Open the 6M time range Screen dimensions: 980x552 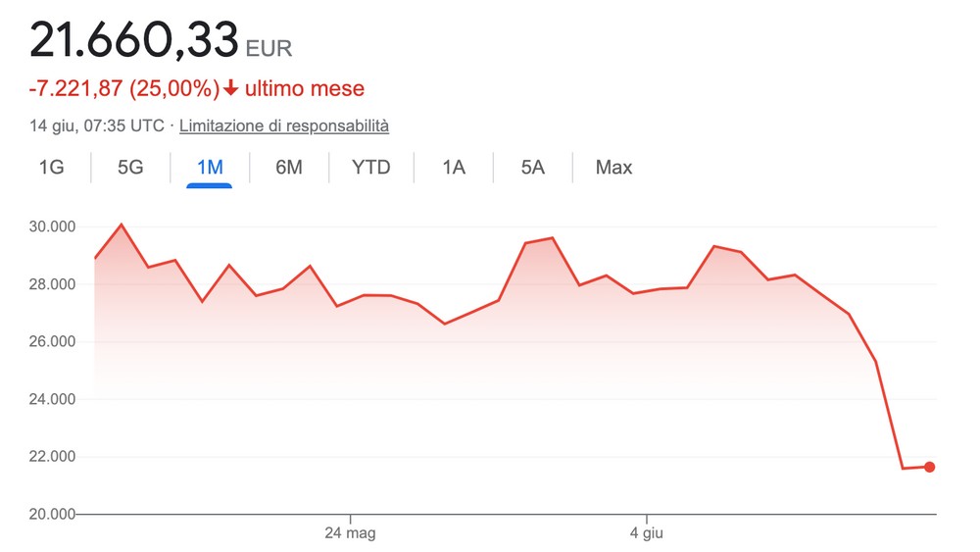289,168
